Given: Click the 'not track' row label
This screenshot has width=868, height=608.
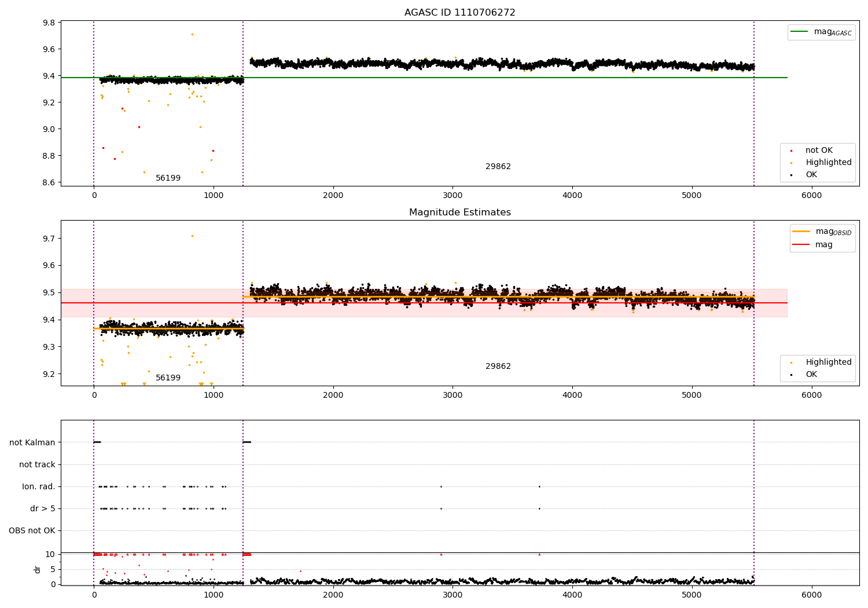Looking at the screenshot, I should 37,464.
